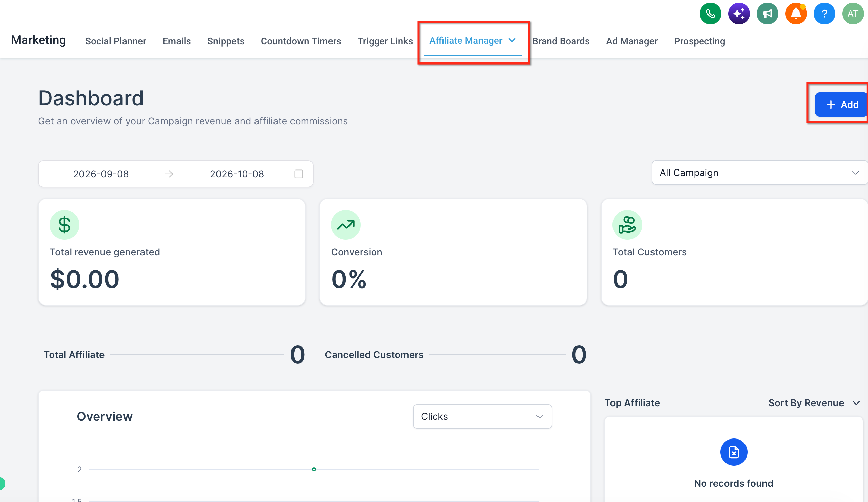868x502 pixels.
Task: Switch to the Ad Manager tab
Action: (x=632, y=41)
